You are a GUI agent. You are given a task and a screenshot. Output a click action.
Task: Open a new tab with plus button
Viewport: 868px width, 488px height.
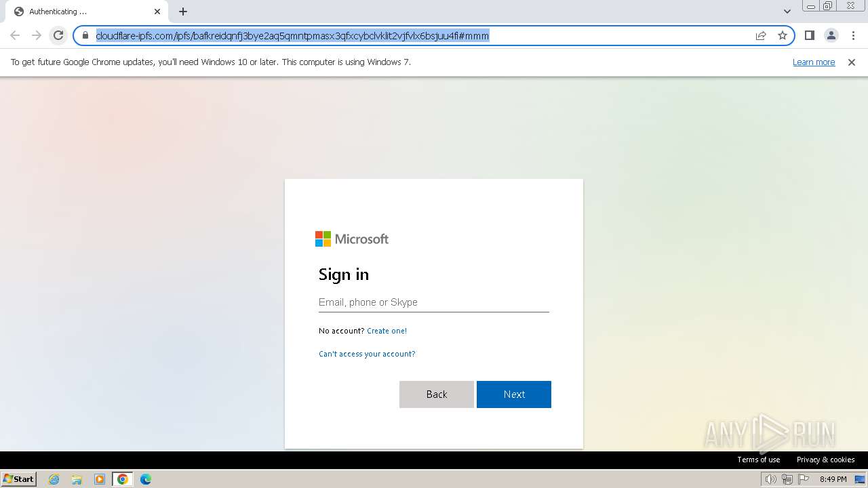[183, 12]
